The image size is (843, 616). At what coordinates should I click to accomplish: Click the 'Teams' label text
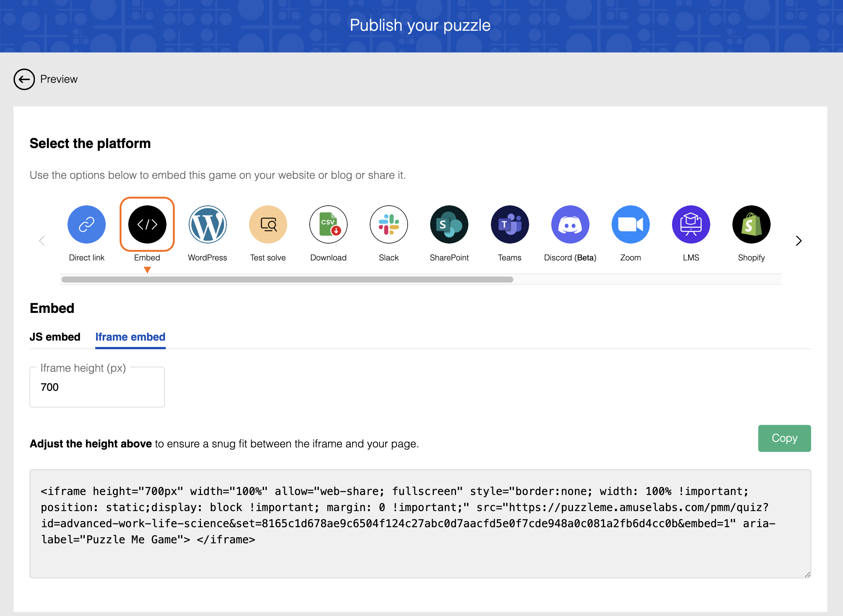click(x=510, y=257)
